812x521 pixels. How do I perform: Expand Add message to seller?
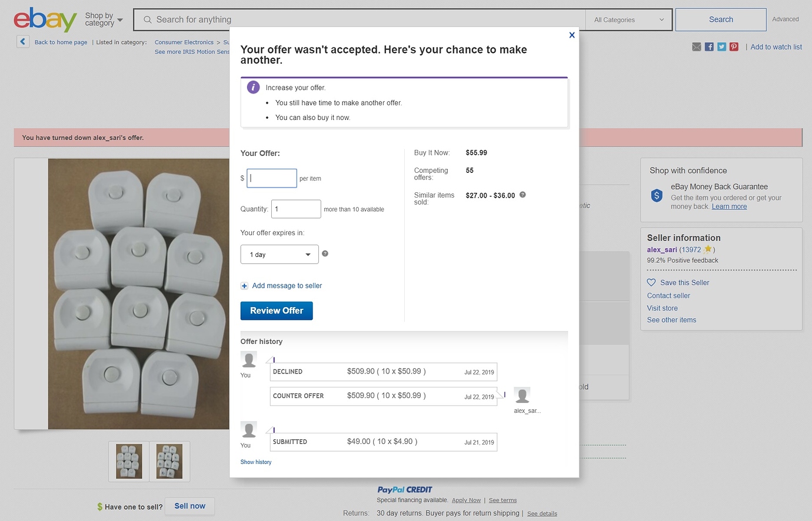[287, 286]
